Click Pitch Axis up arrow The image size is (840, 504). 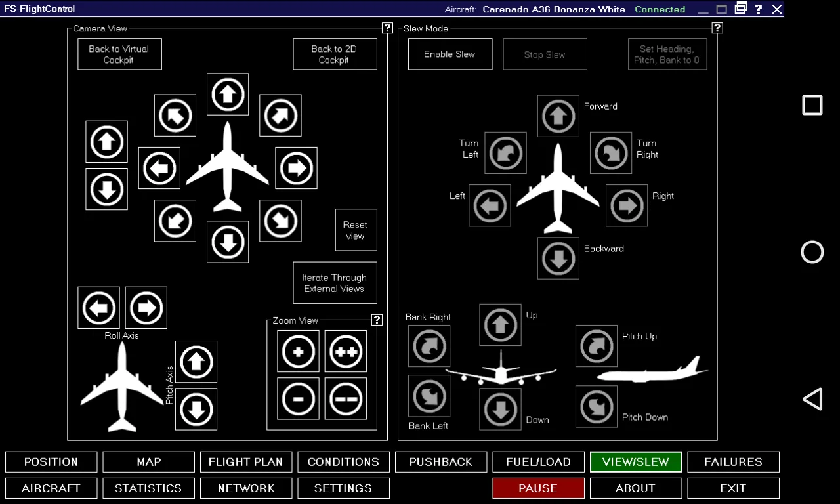(196, 362)
